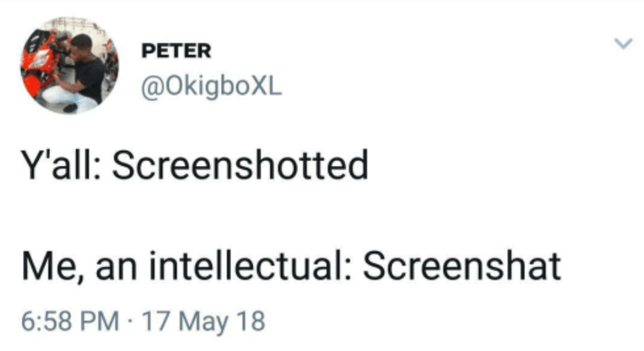Click the XL ending of the handle
The height and width of the screenshot is (351, 644).
(269, 83)
